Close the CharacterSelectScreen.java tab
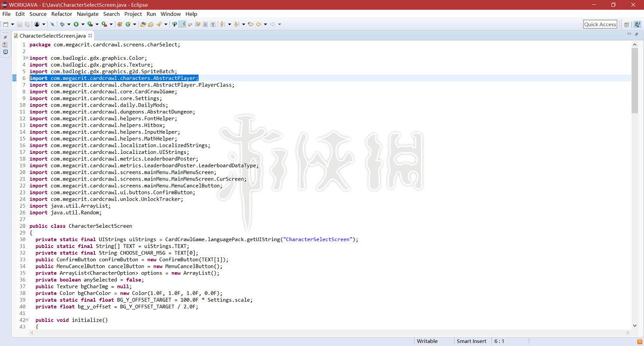 (90, 36)
